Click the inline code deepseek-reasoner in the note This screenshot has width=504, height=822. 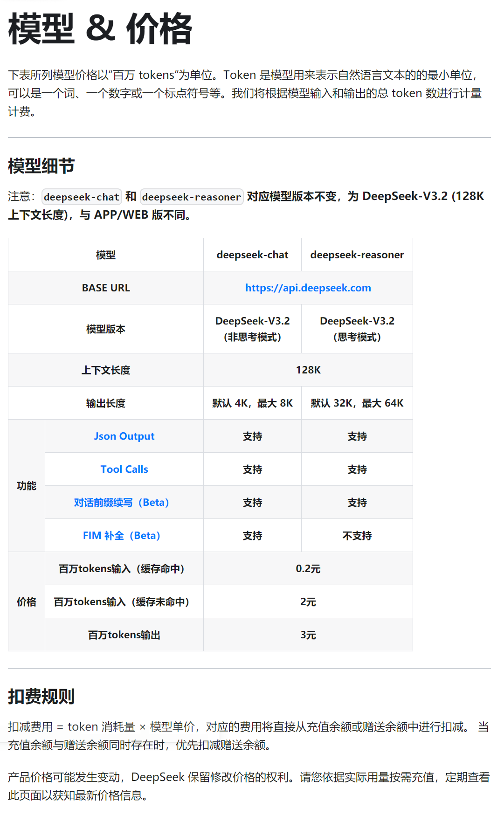click(x=192, y=197)
